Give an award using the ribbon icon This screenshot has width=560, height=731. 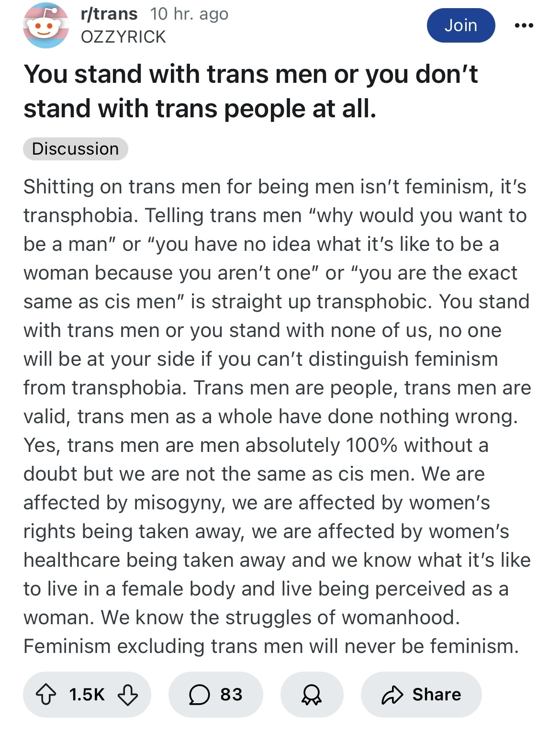tap(312, 695)
